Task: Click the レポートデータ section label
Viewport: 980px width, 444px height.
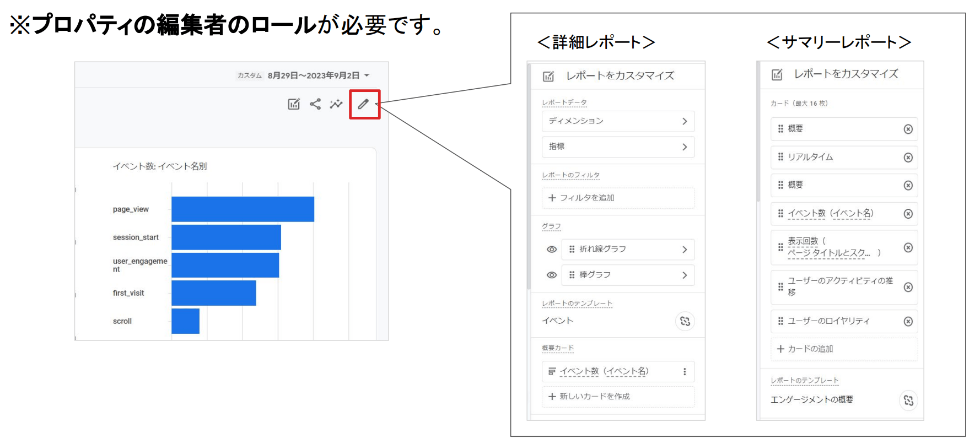Action: click(x=564, y=103)
